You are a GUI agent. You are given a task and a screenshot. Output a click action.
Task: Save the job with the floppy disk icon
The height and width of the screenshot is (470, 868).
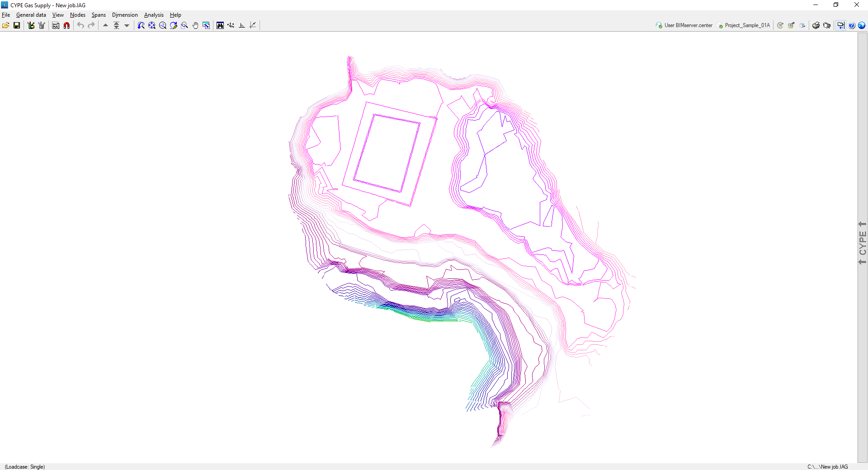[17, 25]
